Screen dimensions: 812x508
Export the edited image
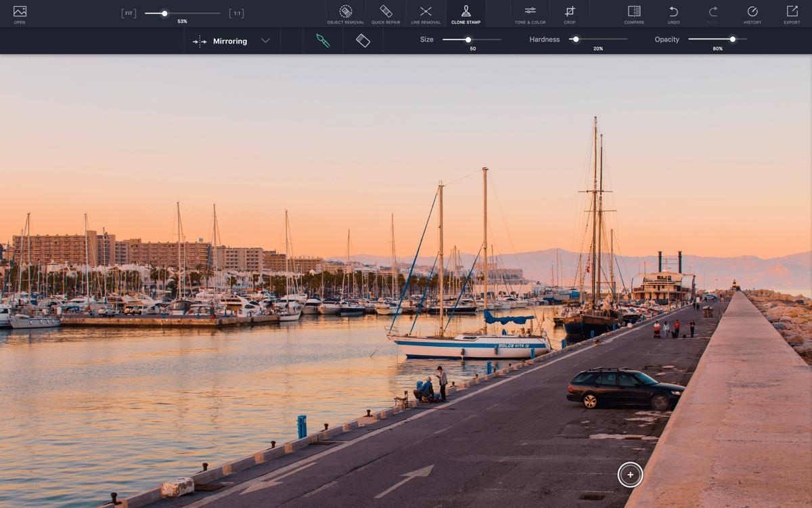[792, 14]
